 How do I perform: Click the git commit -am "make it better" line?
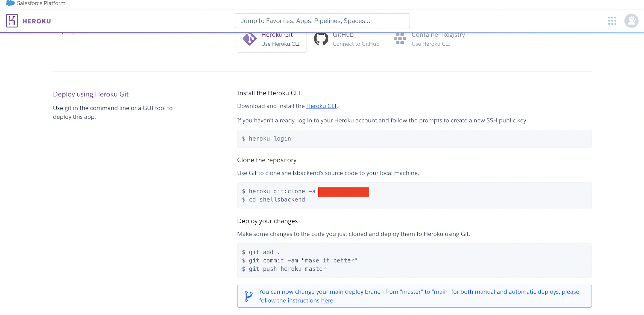pos(299,260)
